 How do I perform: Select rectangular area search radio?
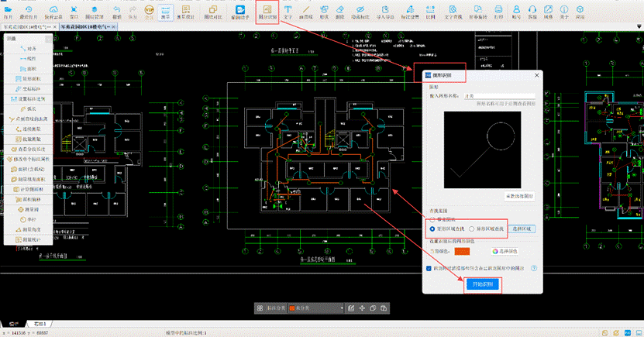tap(432, 229)
